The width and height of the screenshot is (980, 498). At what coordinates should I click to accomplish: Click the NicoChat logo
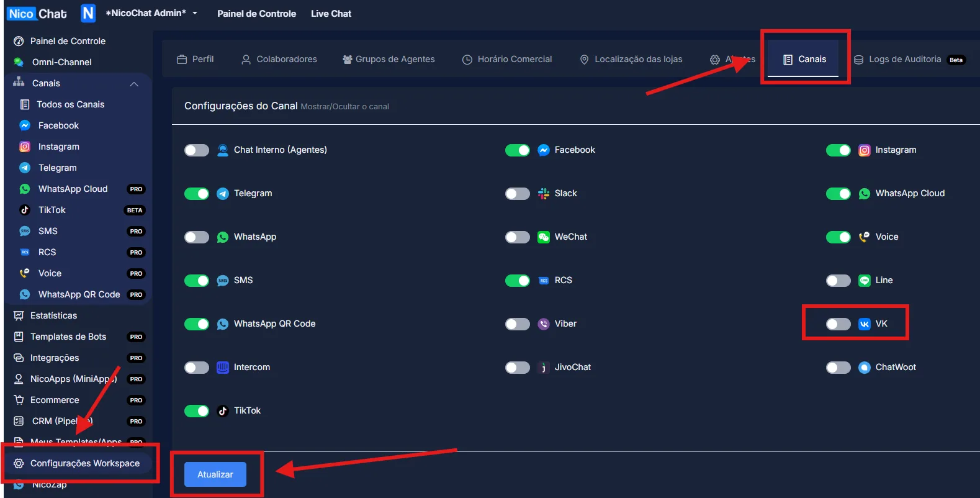coord(37,14)
